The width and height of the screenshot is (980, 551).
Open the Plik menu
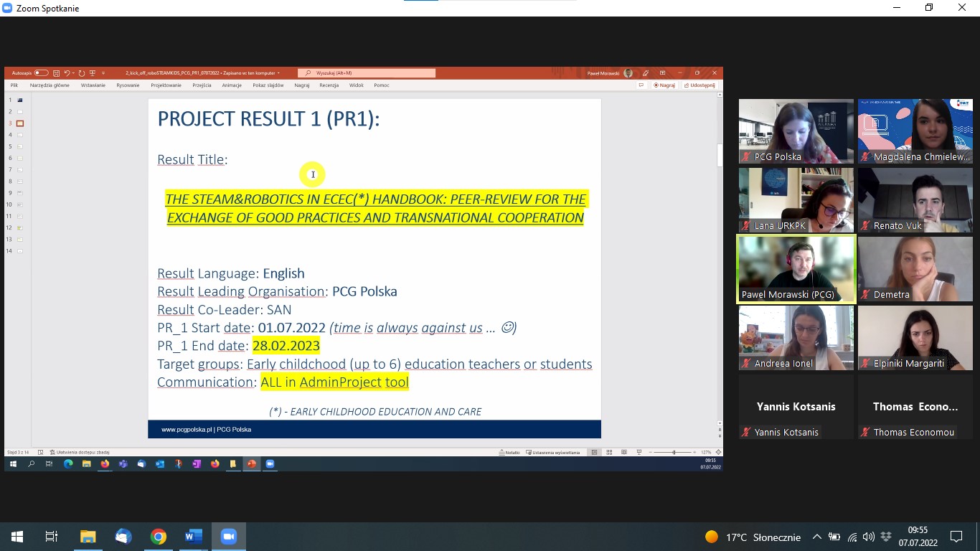14,85
